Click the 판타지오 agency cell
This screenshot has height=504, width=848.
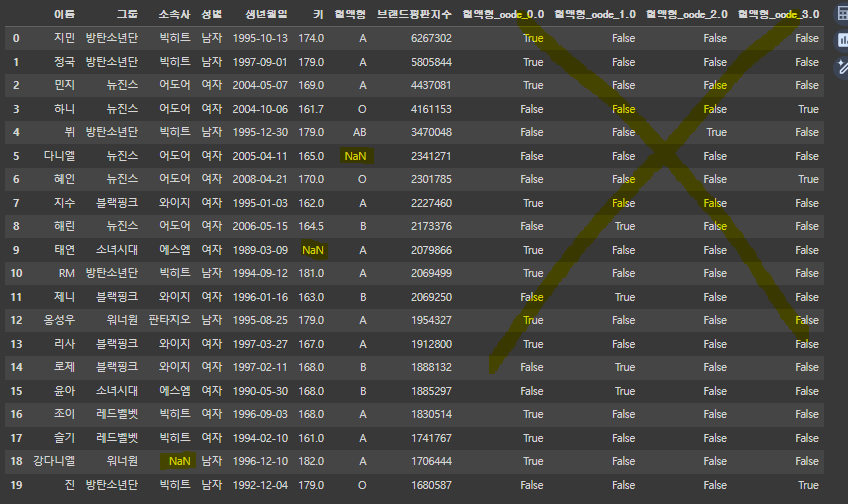point(170,320)
